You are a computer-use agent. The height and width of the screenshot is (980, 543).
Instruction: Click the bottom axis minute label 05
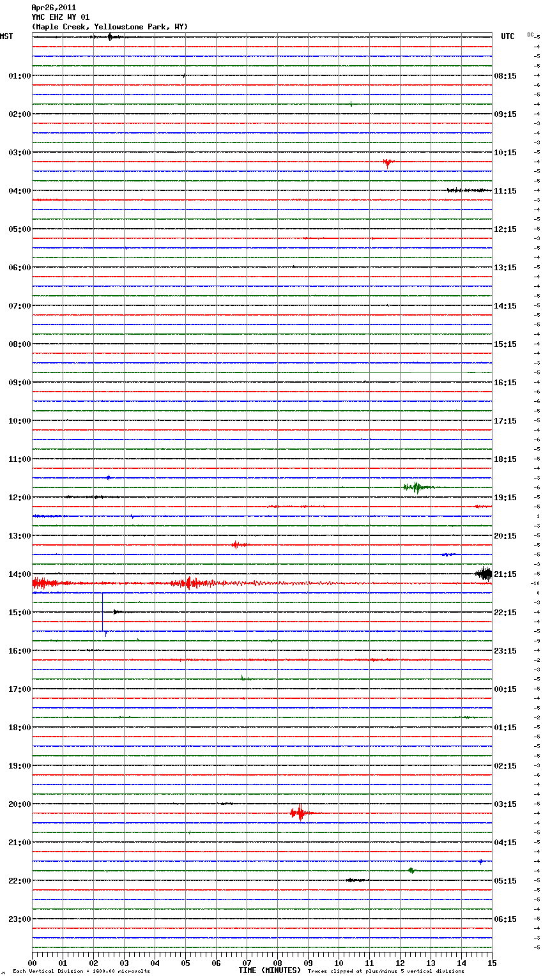click(185, 963)
